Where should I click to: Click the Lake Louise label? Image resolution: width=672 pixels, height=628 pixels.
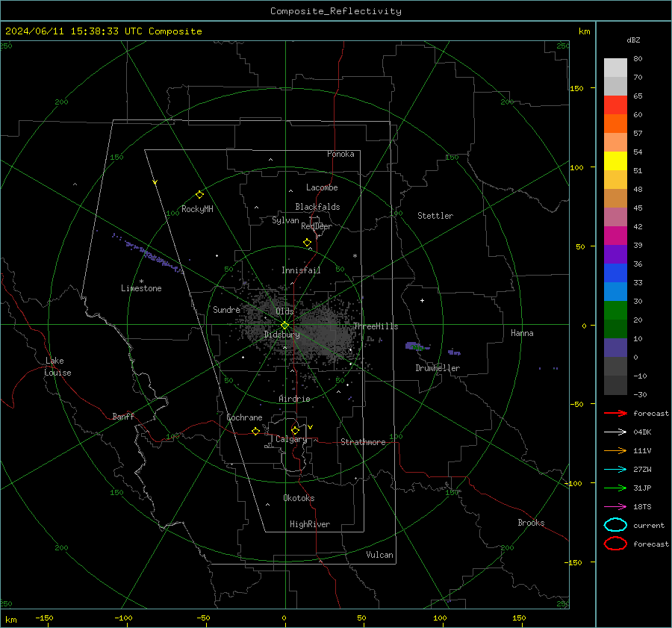pos(57,367)
